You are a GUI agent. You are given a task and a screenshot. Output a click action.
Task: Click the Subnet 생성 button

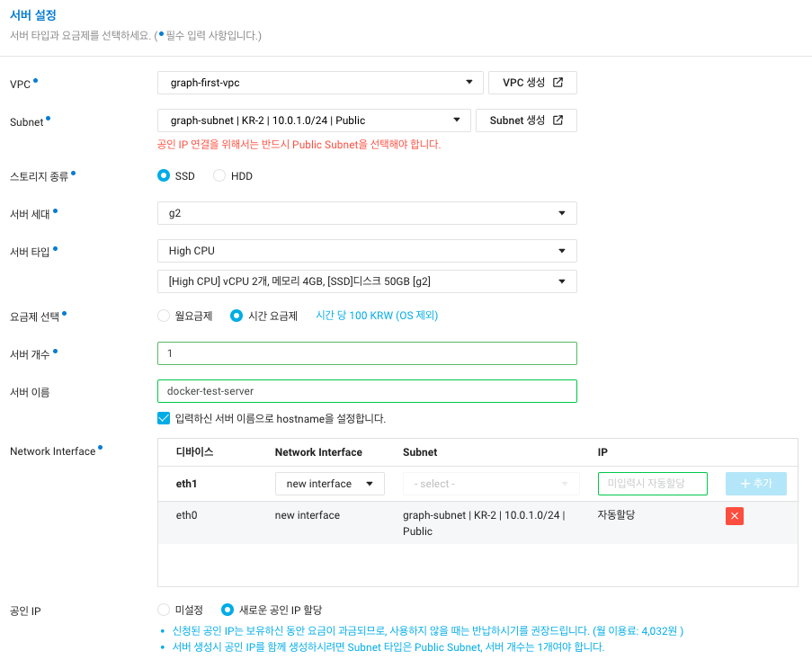pyautogui.click(x=526, y=120)
